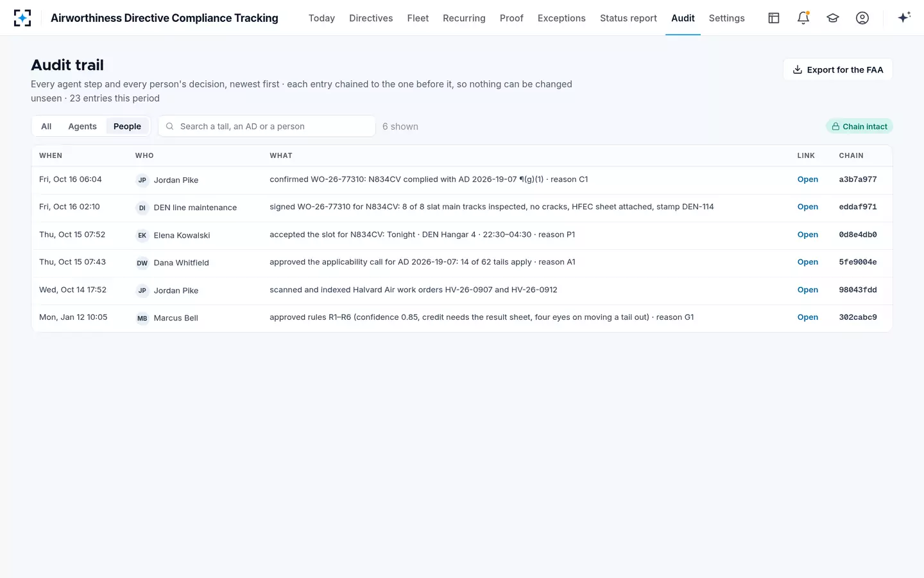Viewport: 924px width, 578px height.
Task: Switch to the Proof tab
Action: tap(511, 18)
